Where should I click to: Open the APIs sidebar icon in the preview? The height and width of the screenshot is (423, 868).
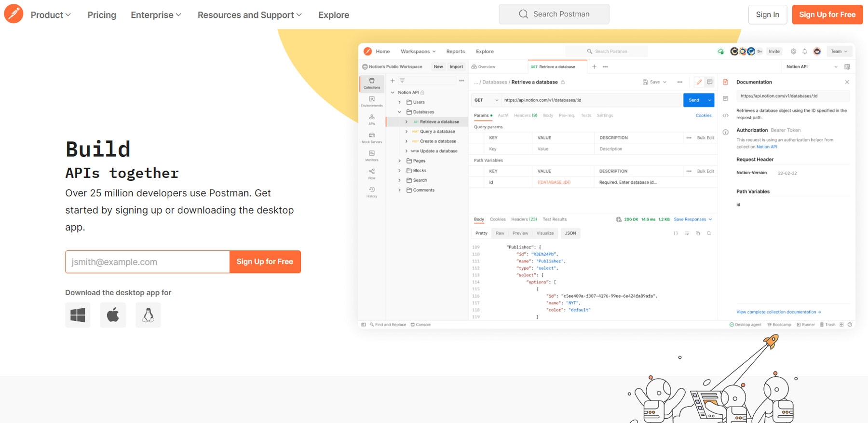click(372, 119)
